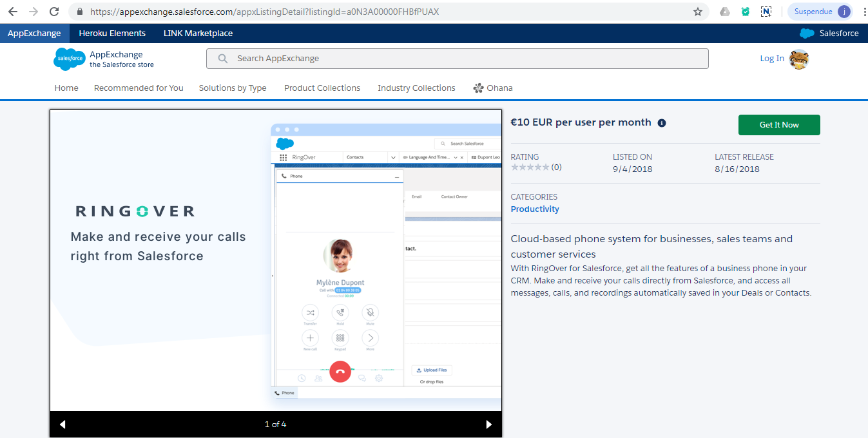Image resolution: width=868 pixels, height=438 pixels.
Task: Focus the Search AppExchange field
Action: tap(458, 59)
